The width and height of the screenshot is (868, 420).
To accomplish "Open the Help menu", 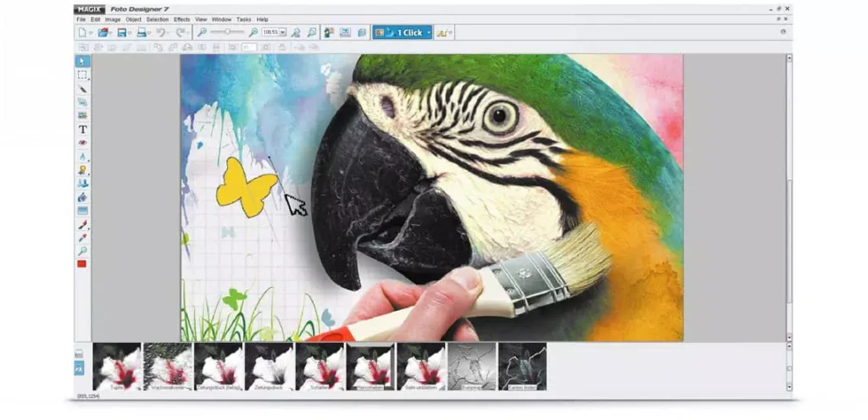I will click(263, 19).
